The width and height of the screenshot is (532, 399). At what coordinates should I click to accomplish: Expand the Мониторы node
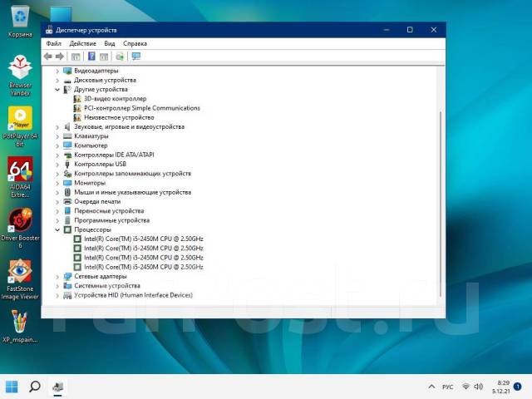tap(57, 183)
